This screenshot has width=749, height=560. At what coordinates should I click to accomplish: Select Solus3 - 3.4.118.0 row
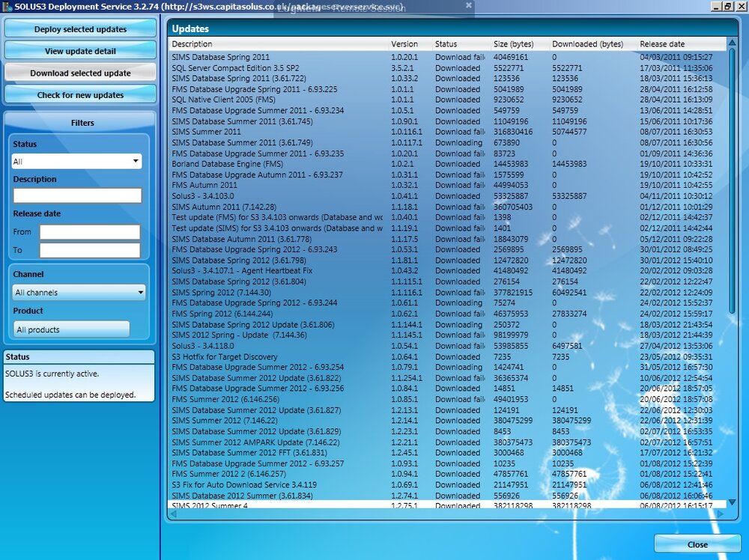point(447,346)
